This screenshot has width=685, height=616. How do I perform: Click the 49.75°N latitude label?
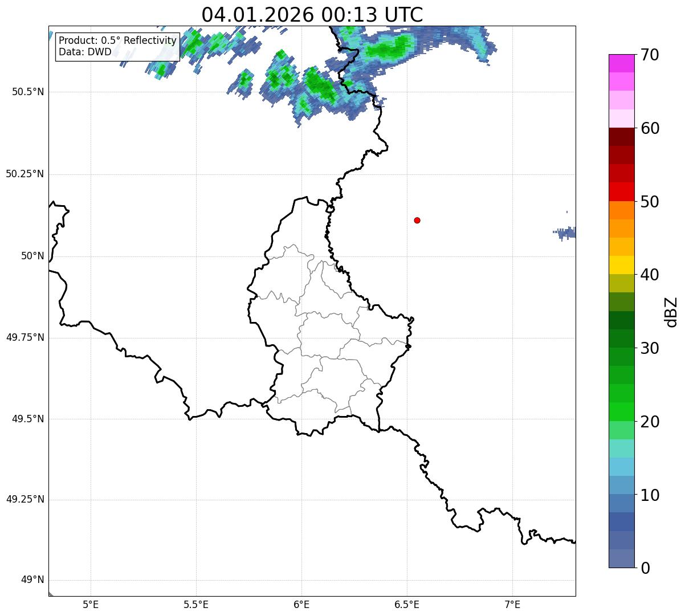(x=25, y=337)
